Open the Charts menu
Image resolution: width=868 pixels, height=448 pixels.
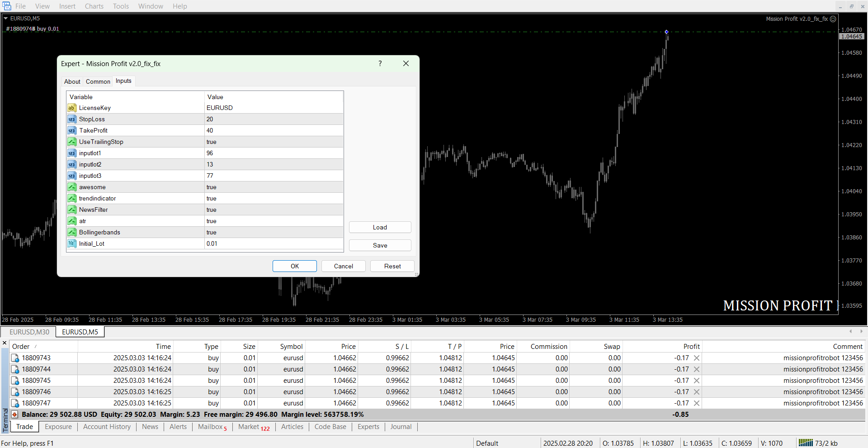[x=94, y=6]
